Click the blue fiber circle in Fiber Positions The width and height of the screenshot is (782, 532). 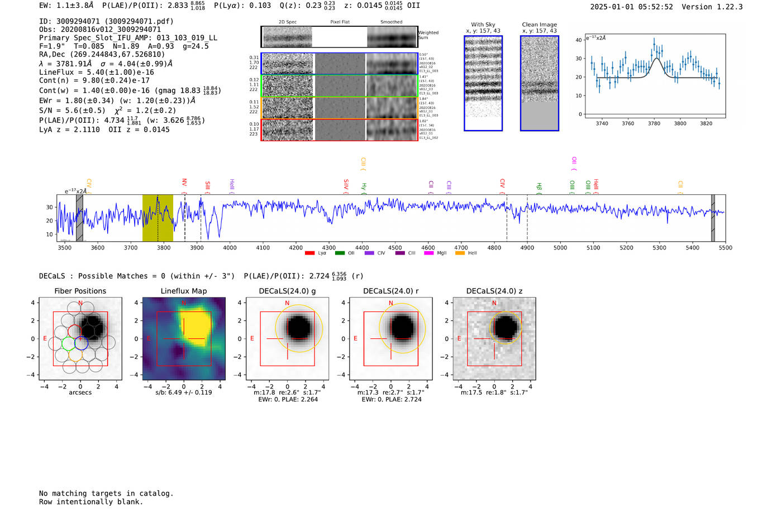coord(81,343)
